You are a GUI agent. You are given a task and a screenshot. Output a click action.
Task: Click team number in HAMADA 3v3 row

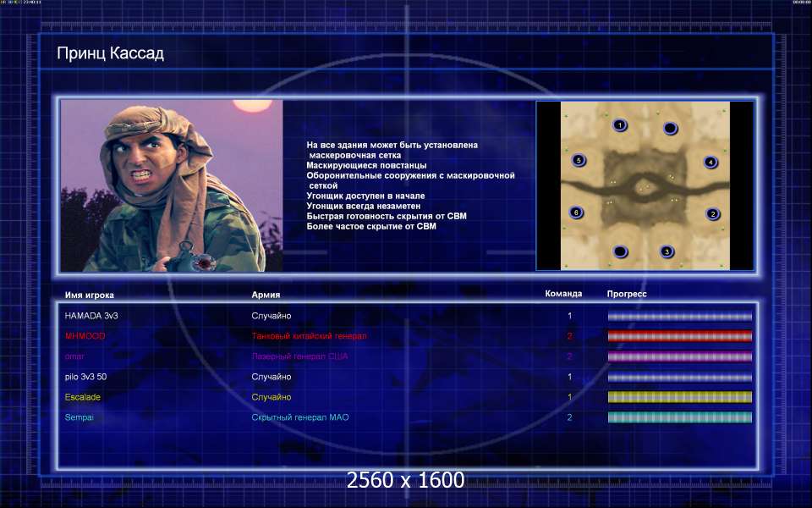(569, 316)
